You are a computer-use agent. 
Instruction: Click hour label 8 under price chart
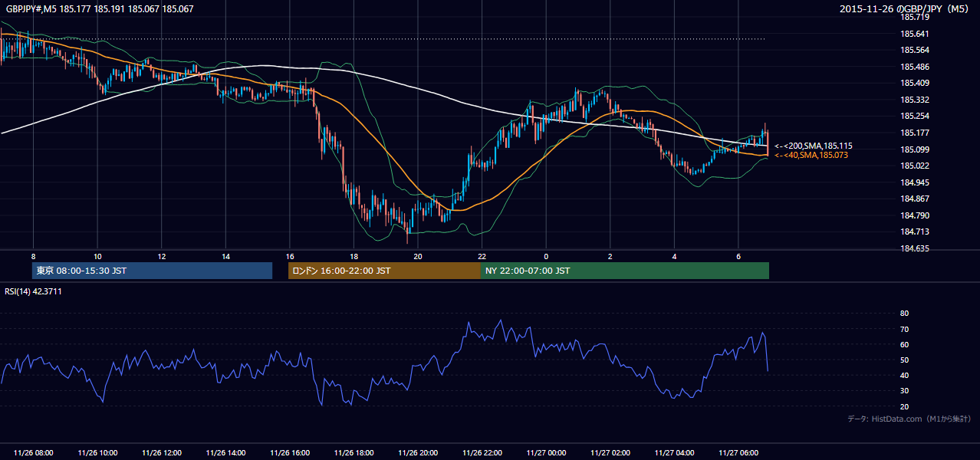coord(33,256)
